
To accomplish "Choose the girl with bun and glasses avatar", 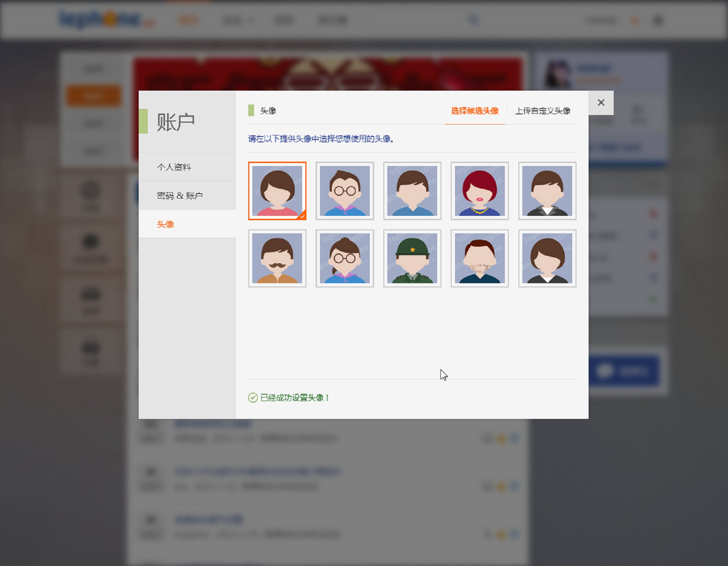I will coord(344,258).
